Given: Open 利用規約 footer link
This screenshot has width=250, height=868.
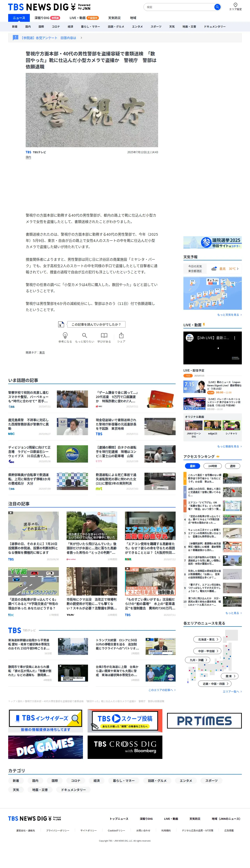Looking at the screenshot, I should [166, 831].
